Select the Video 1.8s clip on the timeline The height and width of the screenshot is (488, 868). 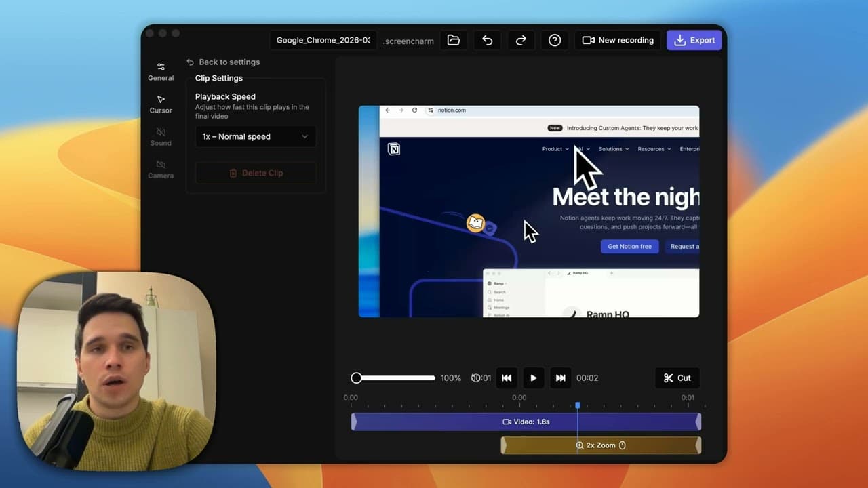tap(526, 422)
